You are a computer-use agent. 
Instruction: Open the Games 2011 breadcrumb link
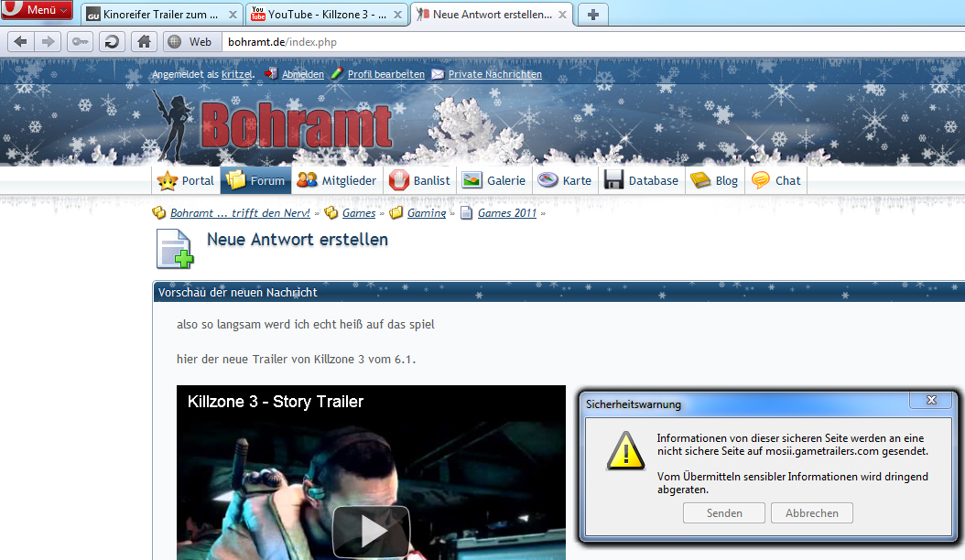507,213
